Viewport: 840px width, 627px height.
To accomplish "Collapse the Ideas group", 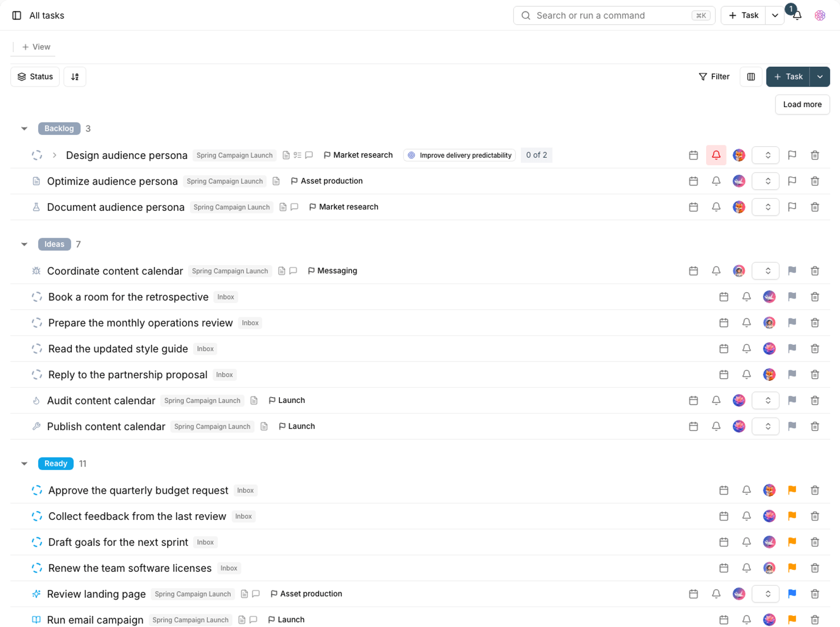I will (x=24, y=245).
